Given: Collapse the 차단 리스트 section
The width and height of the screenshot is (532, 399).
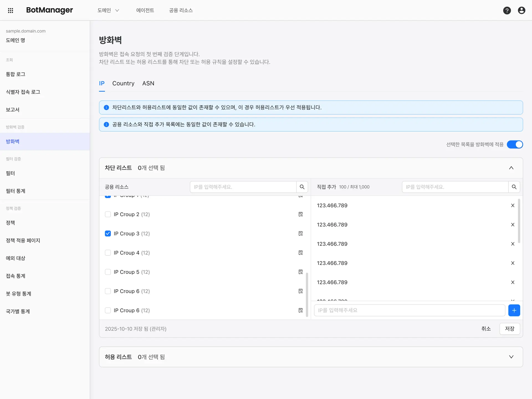Looking at the screenshot, I should (x=511, y=168).
